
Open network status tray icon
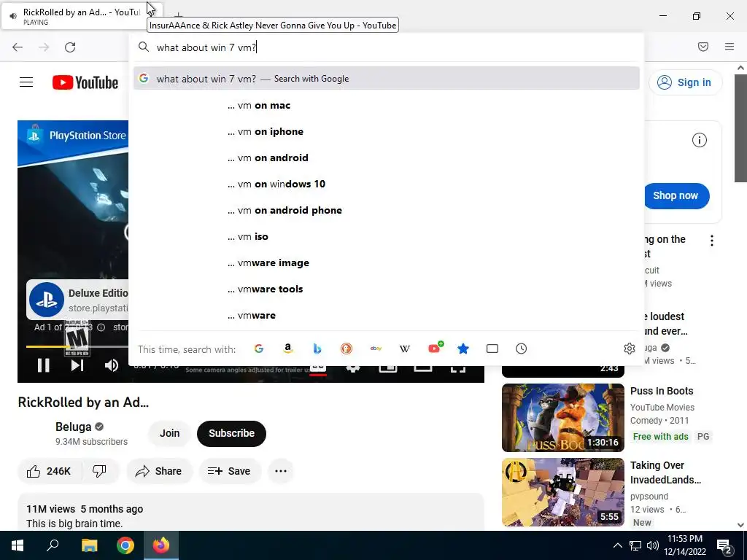[x=635, y=545]
